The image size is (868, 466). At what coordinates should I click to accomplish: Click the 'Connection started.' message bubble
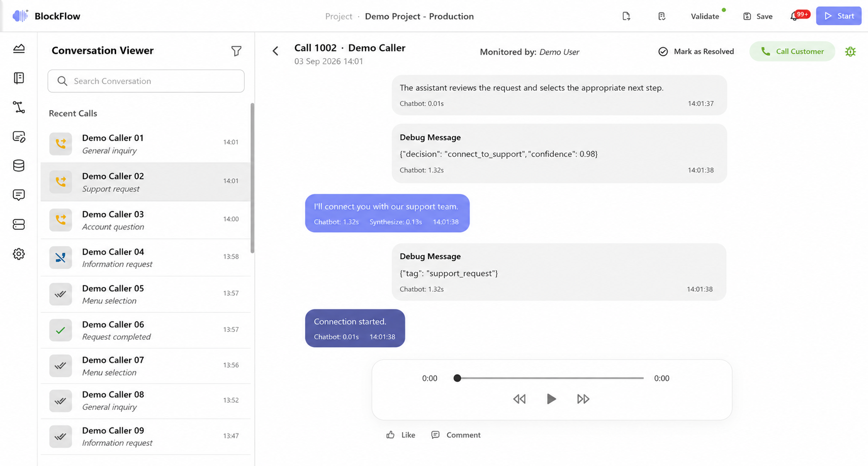point(355,328)
